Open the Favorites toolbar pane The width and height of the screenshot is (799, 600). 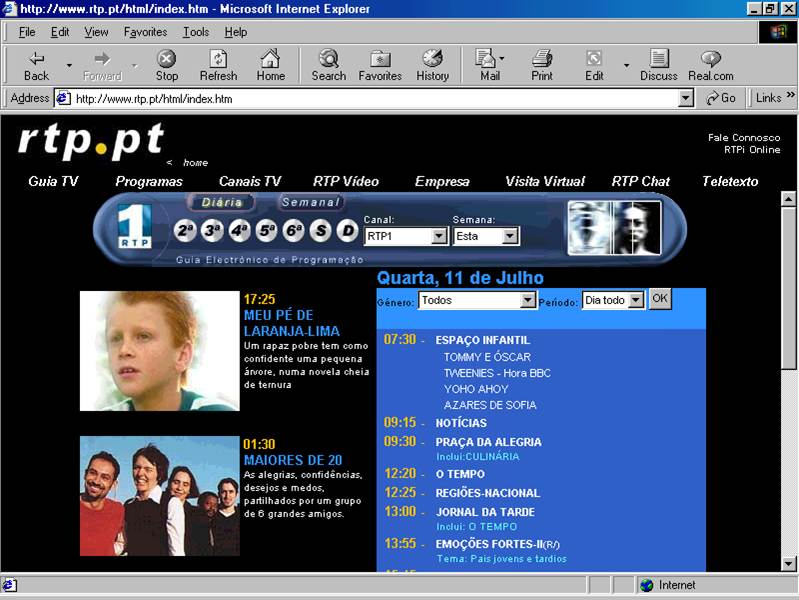[380, 66]
